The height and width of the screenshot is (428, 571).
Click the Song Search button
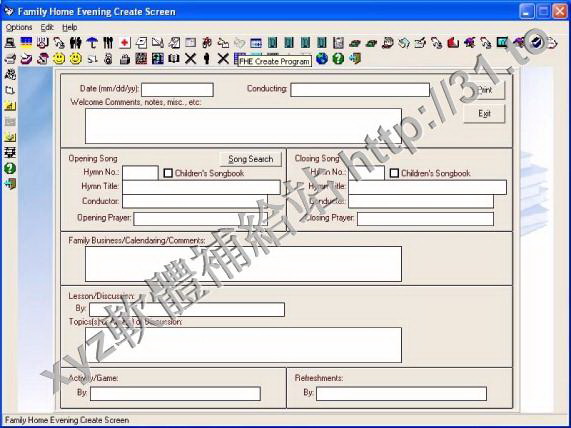pos(251,159)
